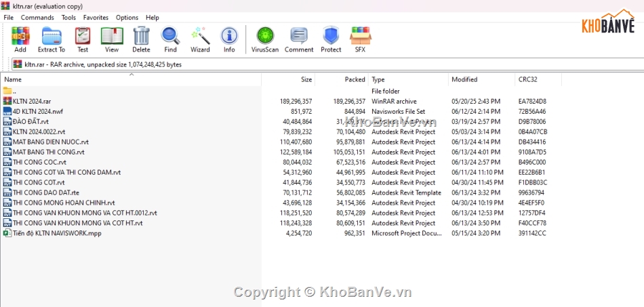Click the Add toolbar icon
This screenshot has width=644, height=307.
(20, 36)
